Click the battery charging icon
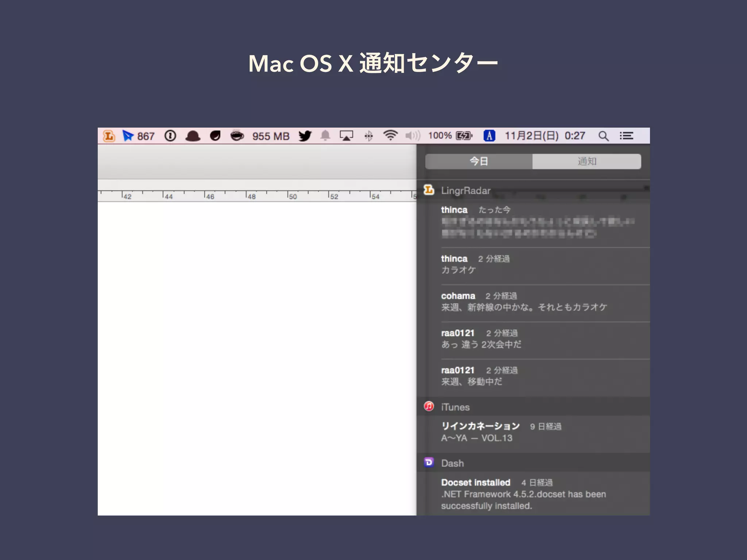This screenshot has width=747, height=560. [464, 136]
